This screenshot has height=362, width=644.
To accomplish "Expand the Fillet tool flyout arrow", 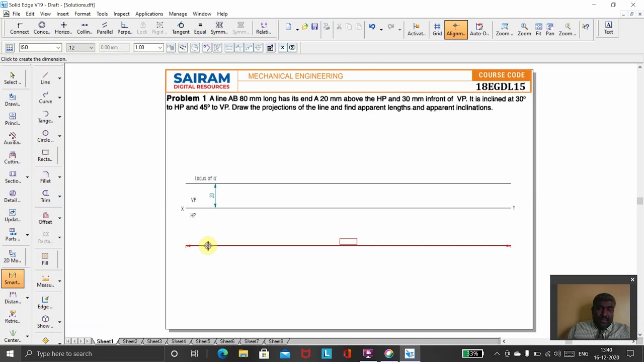I will [59, 177].
